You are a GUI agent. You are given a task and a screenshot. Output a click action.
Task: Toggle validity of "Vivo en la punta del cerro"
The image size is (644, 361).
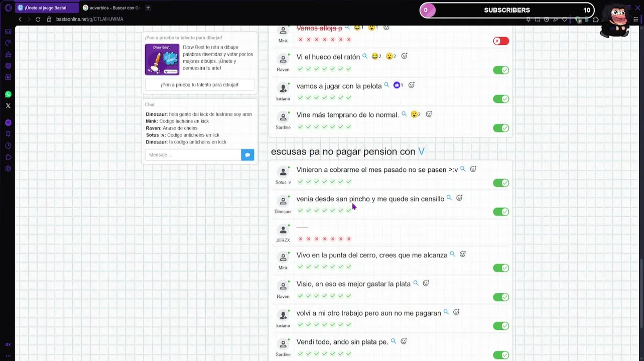click(x=501, y=268)
